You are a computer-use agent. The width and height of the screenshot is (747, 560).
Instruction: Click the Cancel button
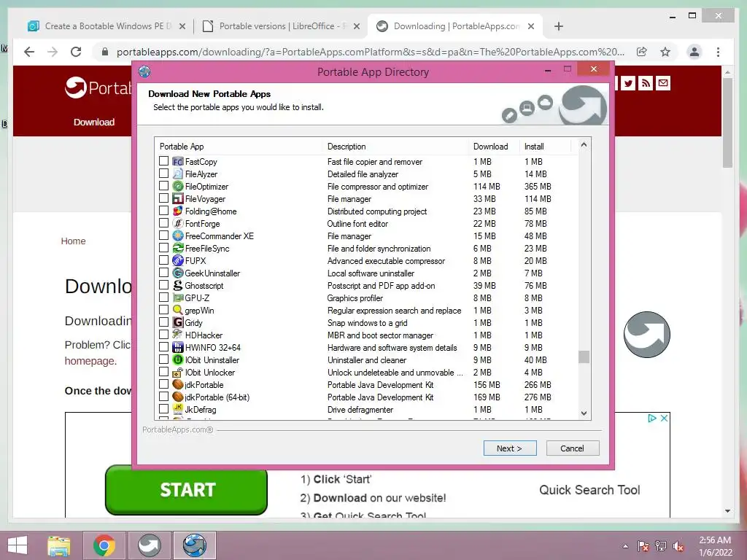(572, 448)
